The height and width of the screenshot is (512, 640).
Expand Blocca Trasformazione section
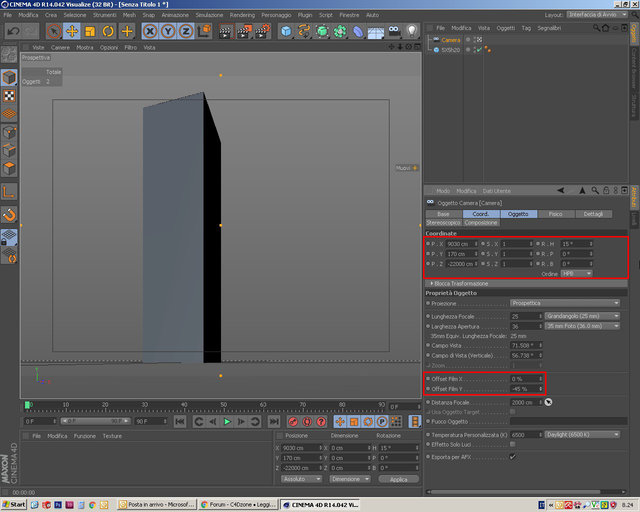(x=461, y=283)
